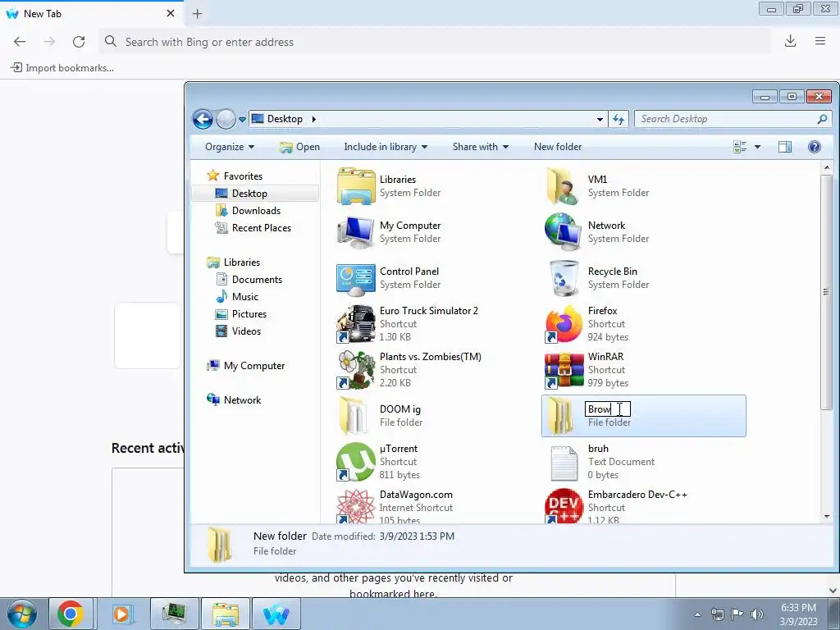
Task: Click the file list vertical scrollbar thumb
Action: pos(826,293)
